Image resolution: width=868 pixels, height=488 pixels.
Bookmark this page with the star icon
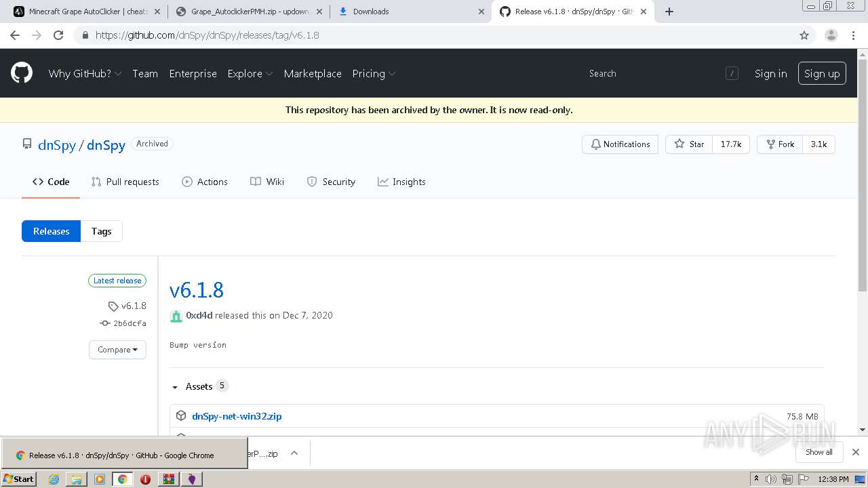point(804,35)
